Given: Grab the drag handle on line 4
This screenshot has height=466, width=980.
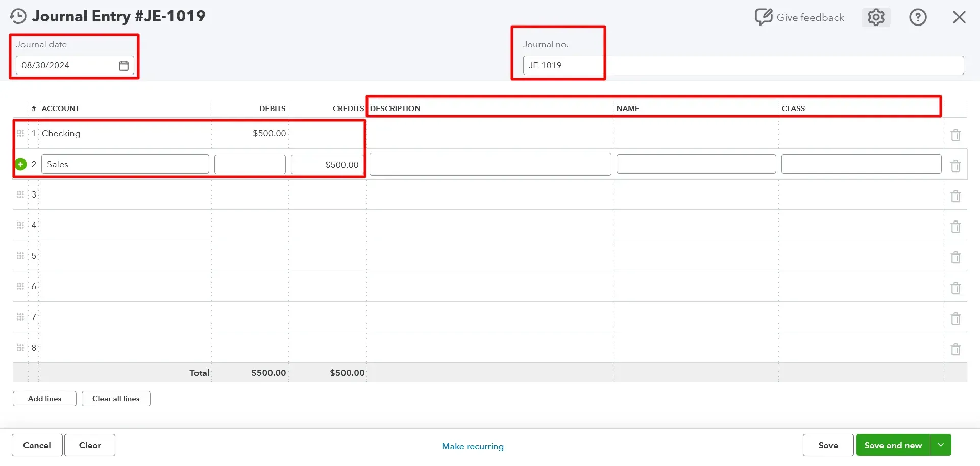Looking at the screenshot, I should pos(20,225).
